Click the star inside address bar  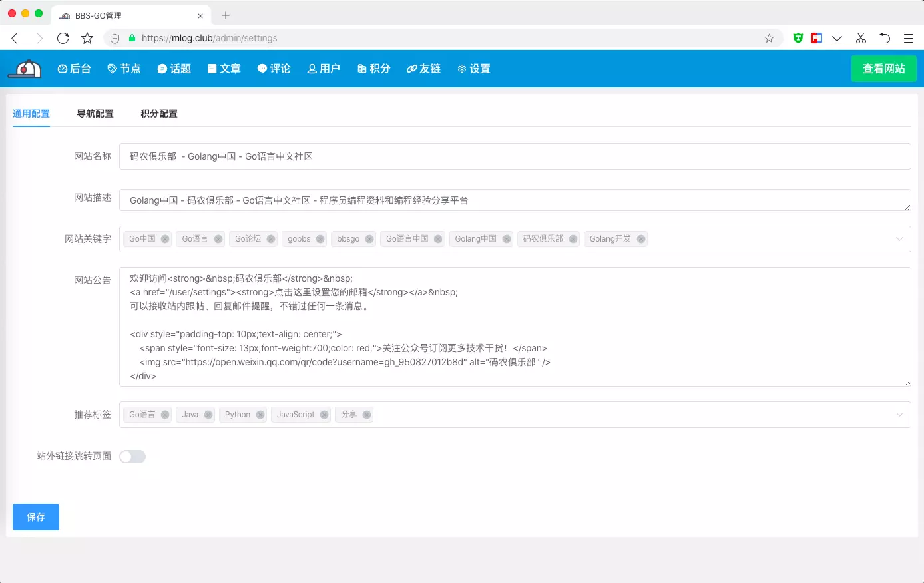point(769,38)
